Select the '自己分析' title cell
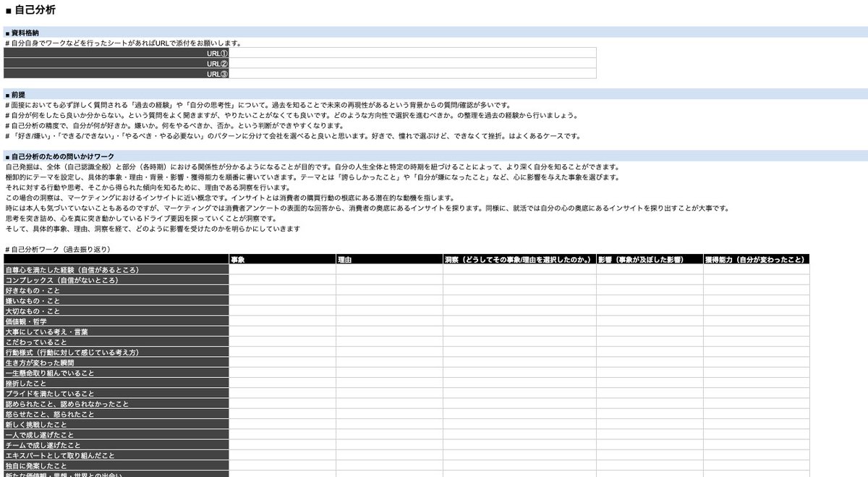This screenshot has width=868, height=477. pos(30,10)
